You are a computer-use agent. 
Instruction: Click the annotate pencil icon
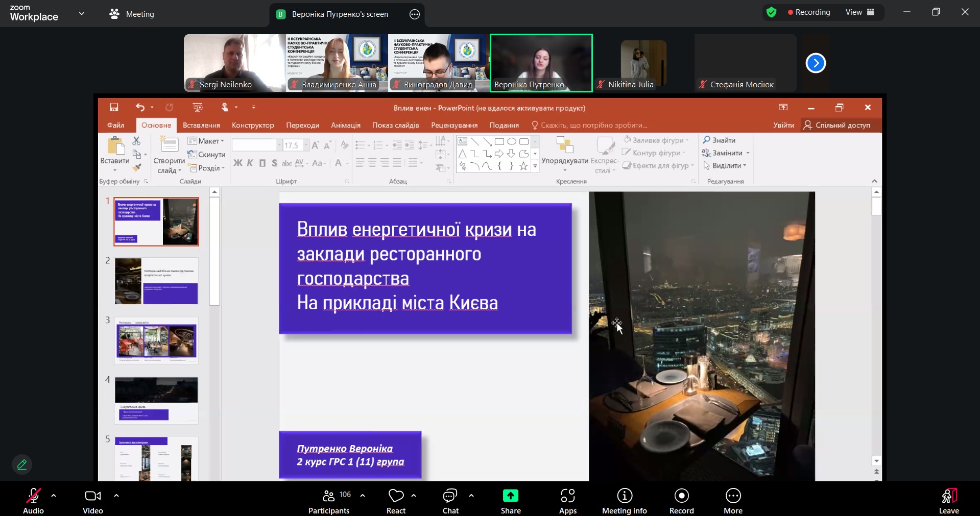tap(22, 464)
